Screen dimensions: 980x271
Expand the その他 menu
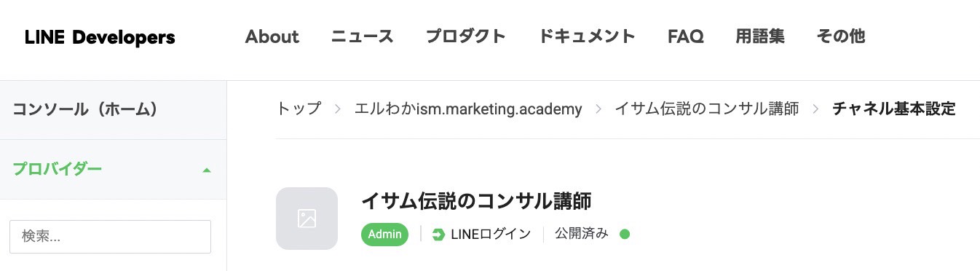(841, 36)
